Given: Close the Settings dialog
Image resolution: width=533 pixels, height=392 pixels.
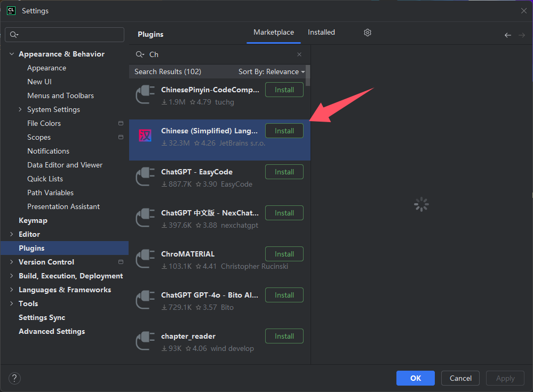Looking at the screenshot, I should [x=524, y=11].
